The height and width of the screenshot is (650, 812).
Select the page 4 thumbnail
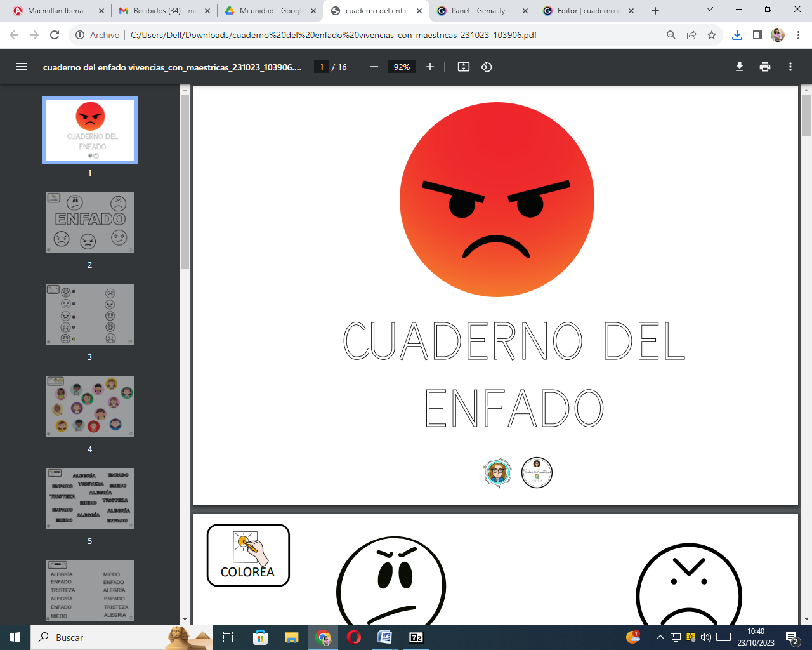coord(89,406)
